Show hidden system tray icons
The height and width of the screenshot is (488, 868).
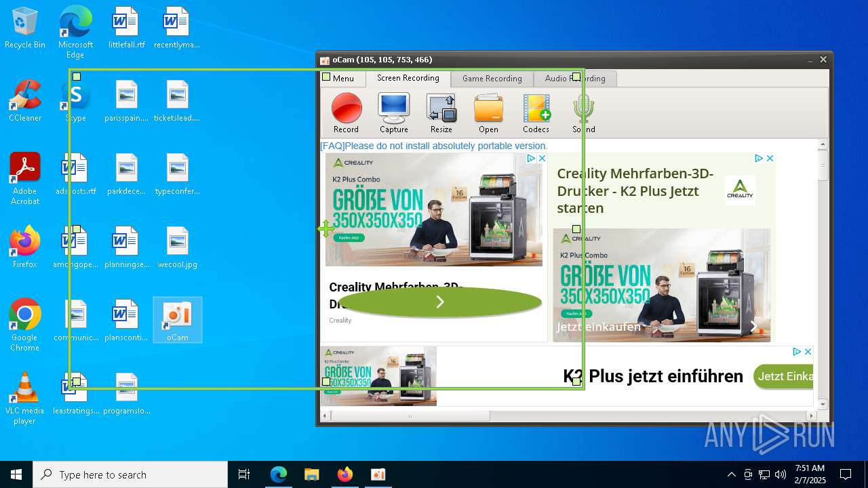coord(731,474)
